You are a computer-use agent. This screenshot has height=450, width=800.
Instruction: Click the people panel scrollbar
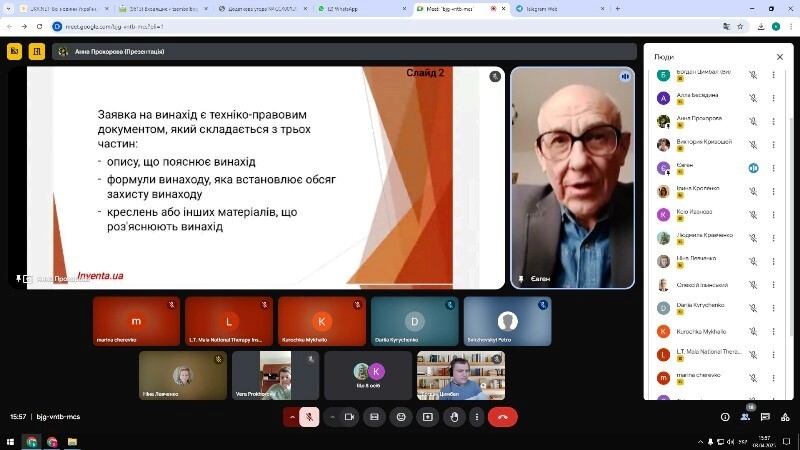click(x=791, y=227)
